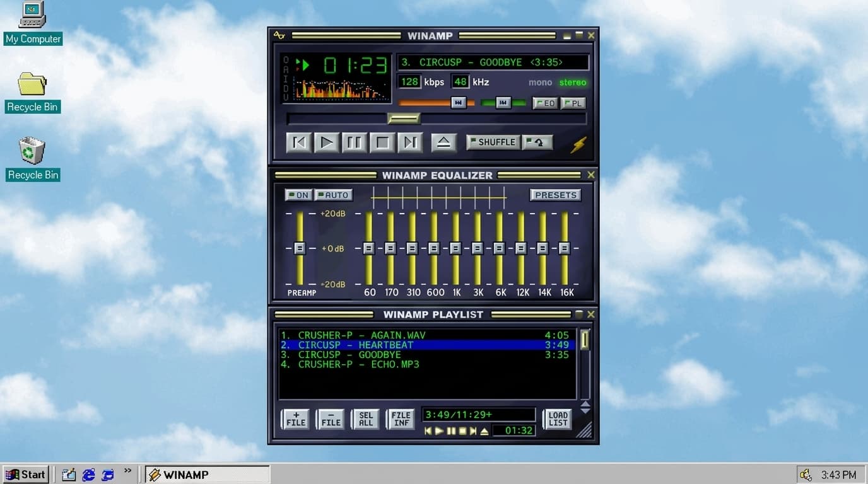The image size is (868, 484).
Task: Stop playback with the large Stop button
Action: (x=382, y=142)
